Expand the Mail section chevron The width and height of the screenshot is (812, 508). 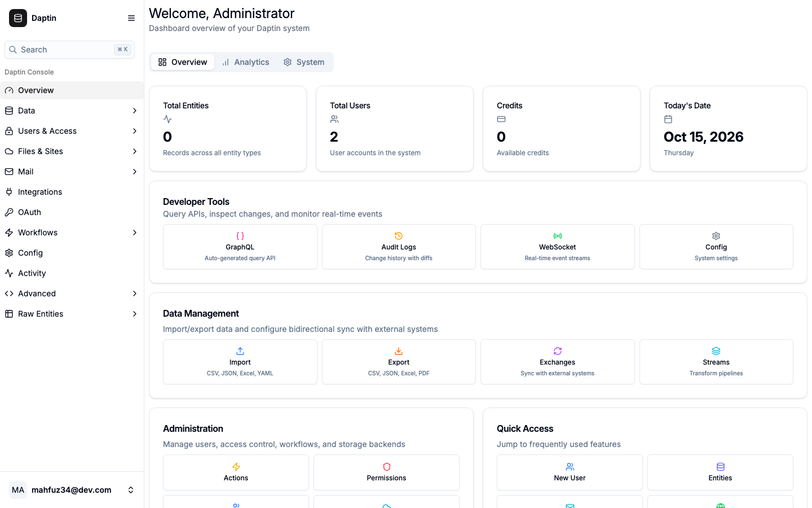pos(135,172)
